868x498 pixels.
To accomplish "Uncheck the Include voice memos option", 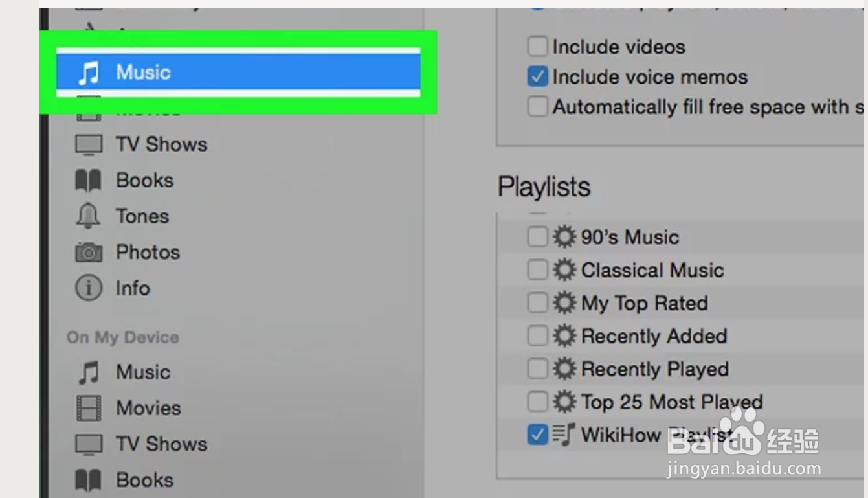I will (x=537, y=77).
